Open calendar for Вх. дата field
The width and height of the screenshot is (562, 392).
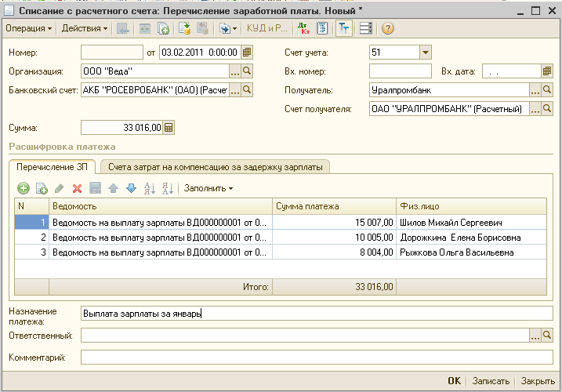click(546, 71)
